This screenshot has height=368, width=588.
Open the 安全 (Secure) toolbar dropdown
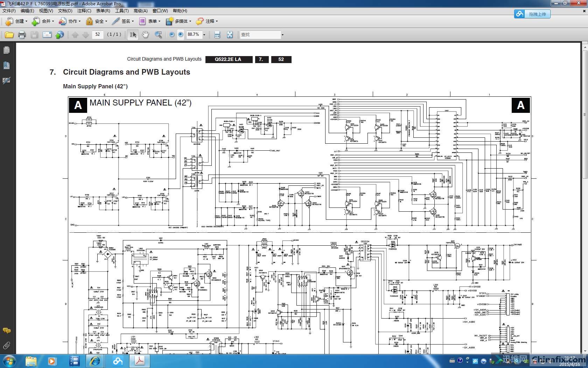coord(96,21)
